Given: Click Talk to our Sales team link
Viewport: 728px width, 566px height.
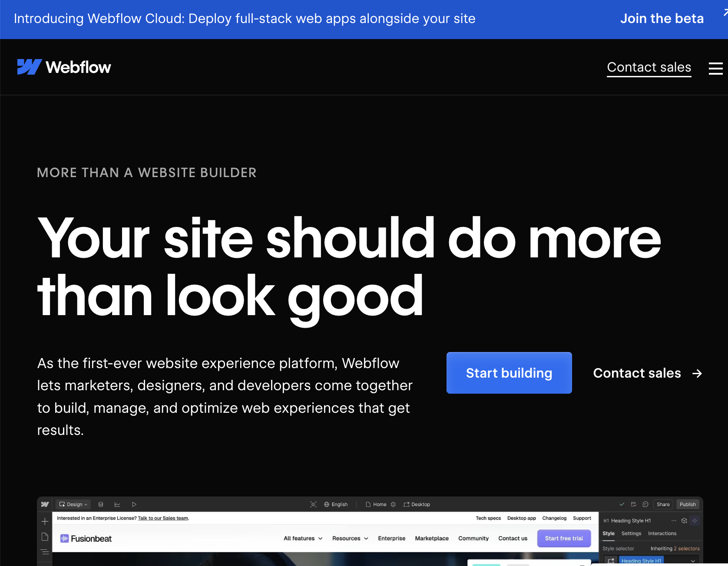Looking at the screenshot, I should tap(163, 518).
